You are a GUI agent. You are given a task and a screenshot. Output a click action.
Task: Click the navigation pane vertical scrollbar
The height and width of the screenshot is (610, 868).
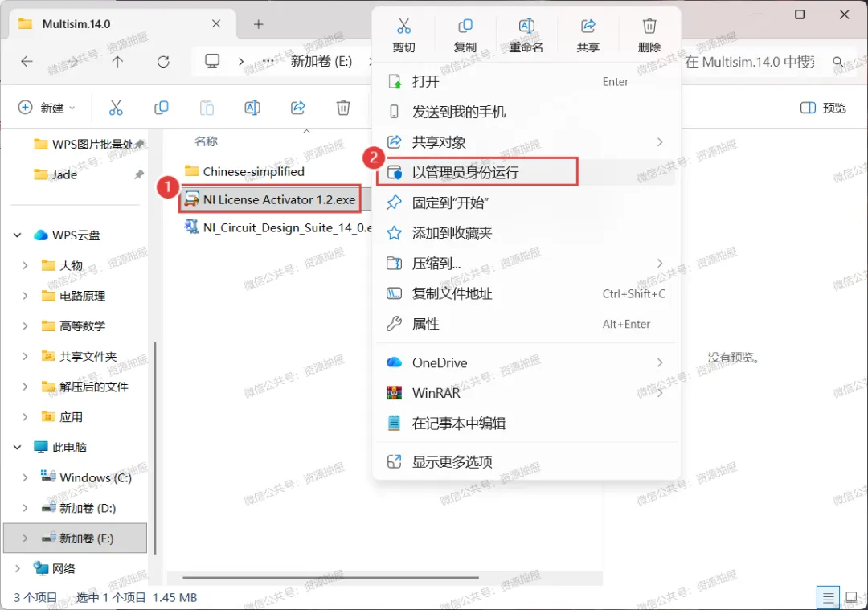coord(155,448)
